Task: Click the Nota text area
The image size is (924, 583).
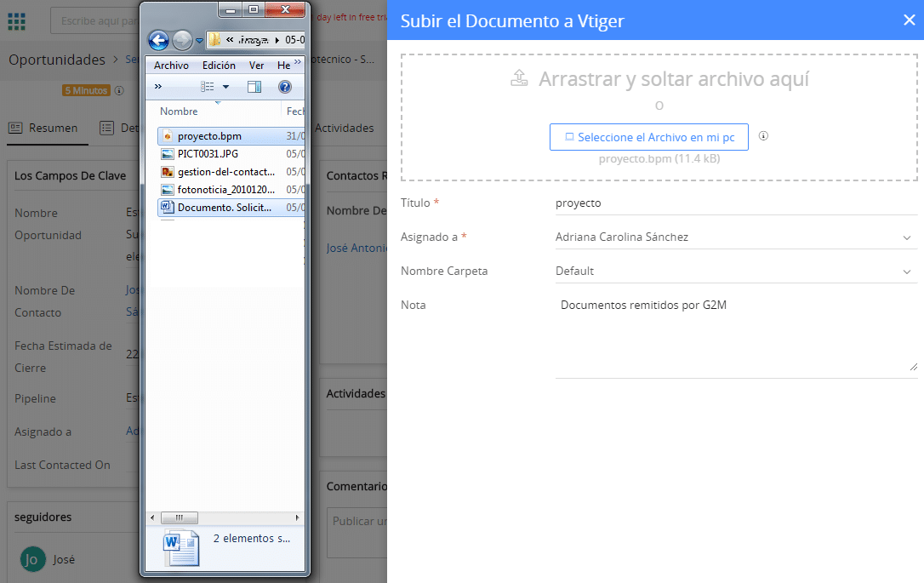Action: pyautogui.click(x=736, y=336)
